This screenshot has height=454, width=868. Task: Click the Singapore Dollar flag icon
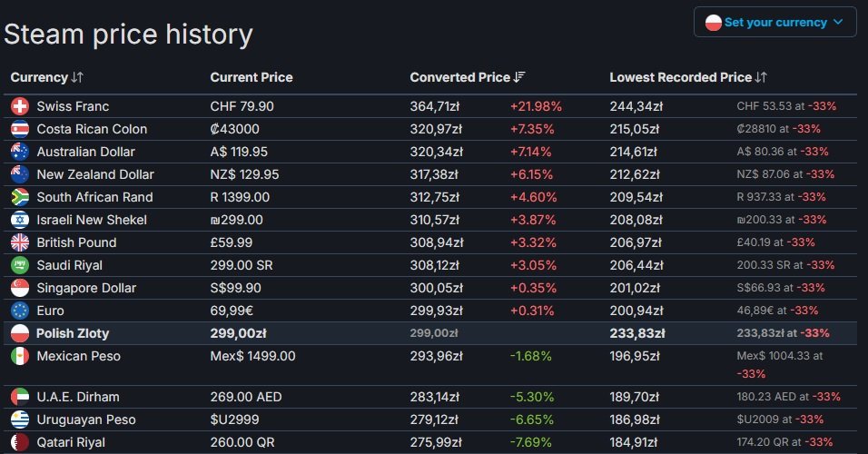pyautogui.click(x=20, y=288)
